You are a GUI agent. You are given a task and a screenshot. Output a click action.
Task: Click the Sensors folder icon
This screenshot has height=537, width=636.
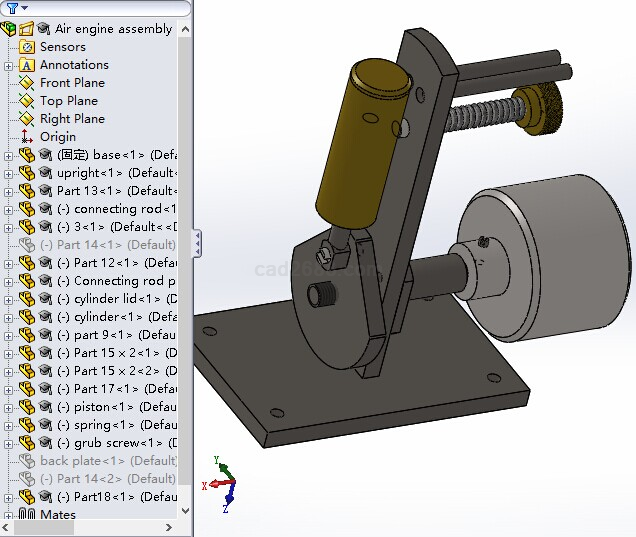click(x=27, y=47)
